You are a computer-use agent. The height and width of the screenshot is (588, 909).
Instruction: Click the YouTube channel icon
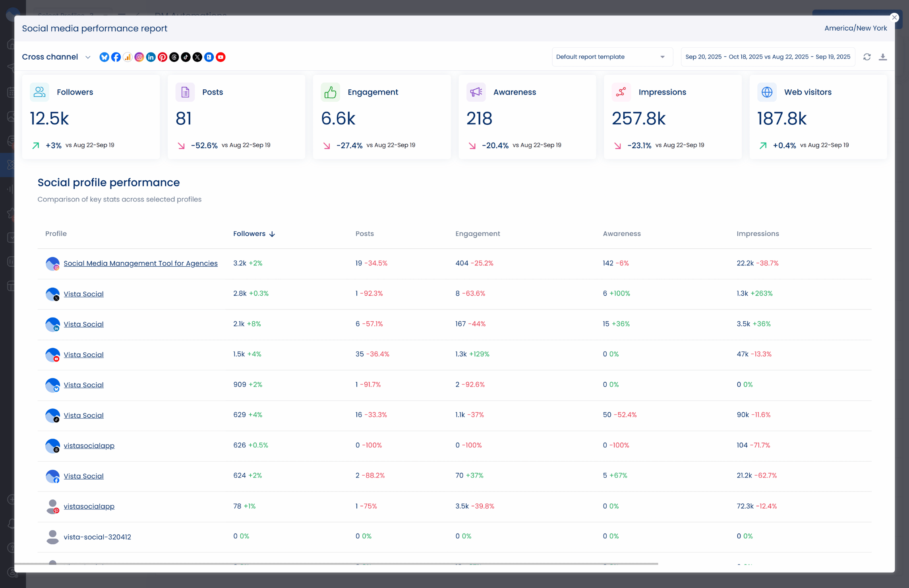pos(220,57)
